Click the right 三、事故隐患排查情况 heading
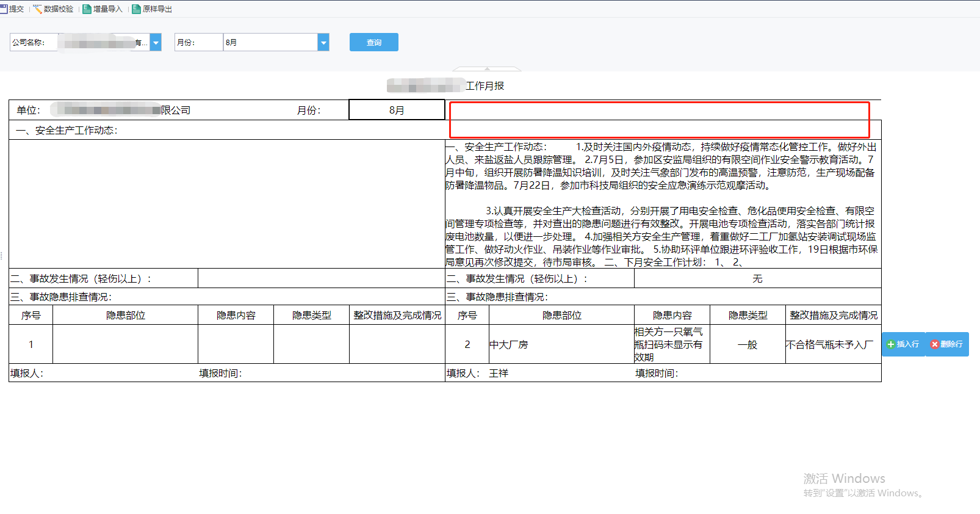 497,297
